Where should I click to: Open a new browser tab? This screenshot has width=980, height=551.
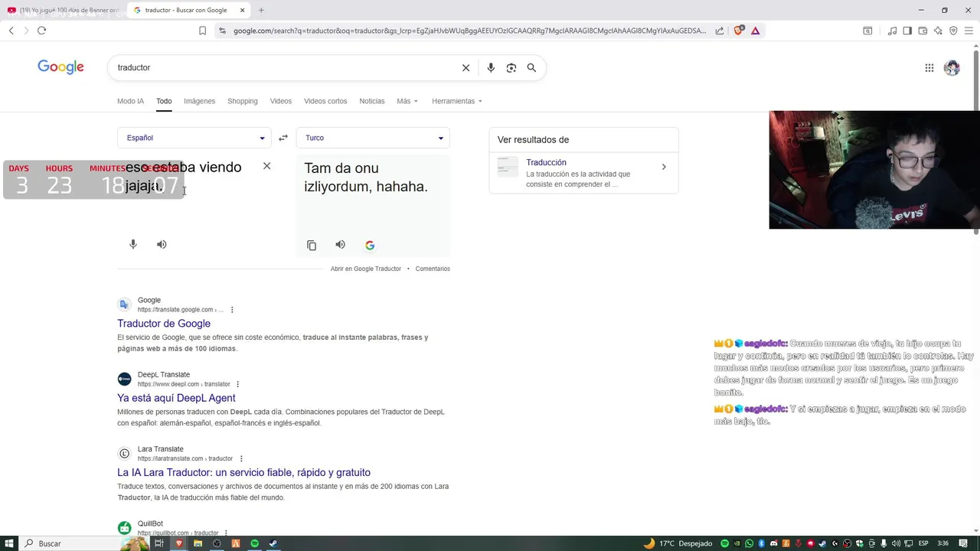click(261, 10)
